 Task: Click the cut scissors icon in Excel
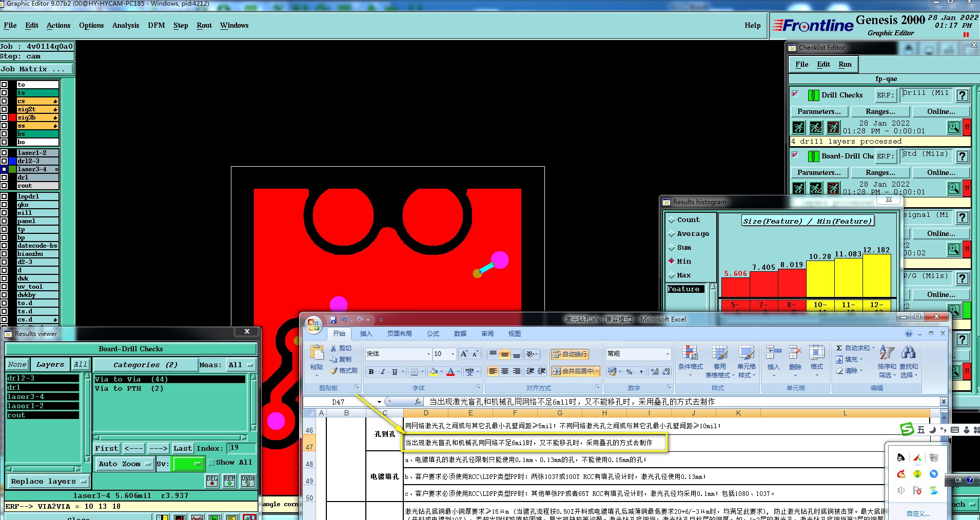pos(334,348)
